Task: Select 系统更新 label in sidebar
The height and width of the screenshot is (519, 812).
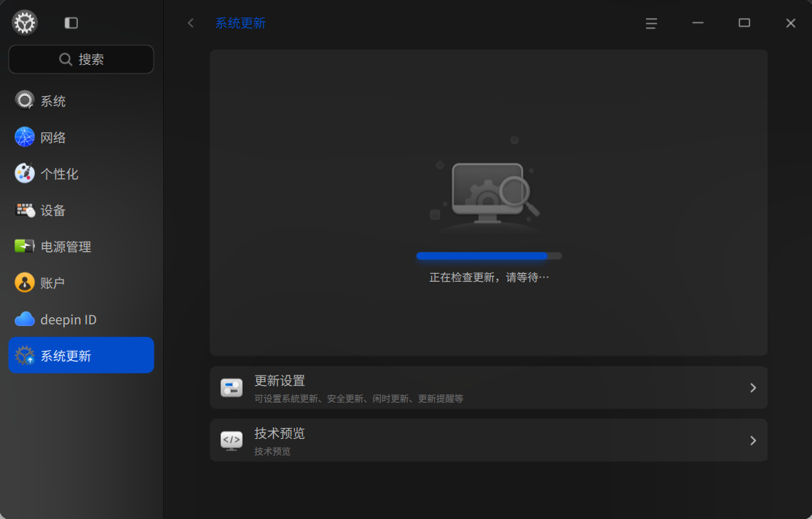Action: click(66, 356)
